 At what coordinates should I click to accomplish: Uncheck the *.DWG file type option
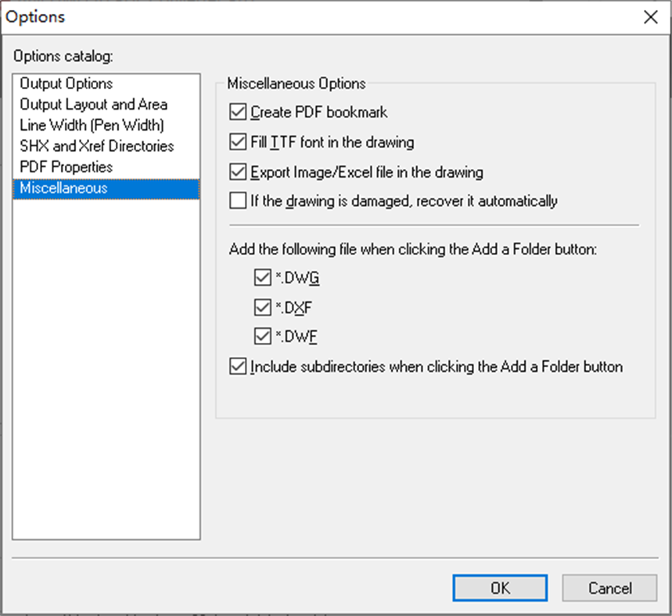pos(264,278)
